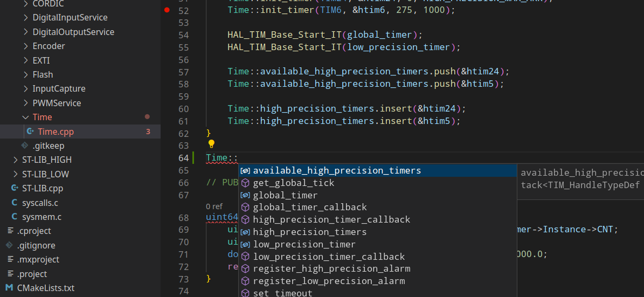Select get_global_tick from autocomplete

click(378, 183)
